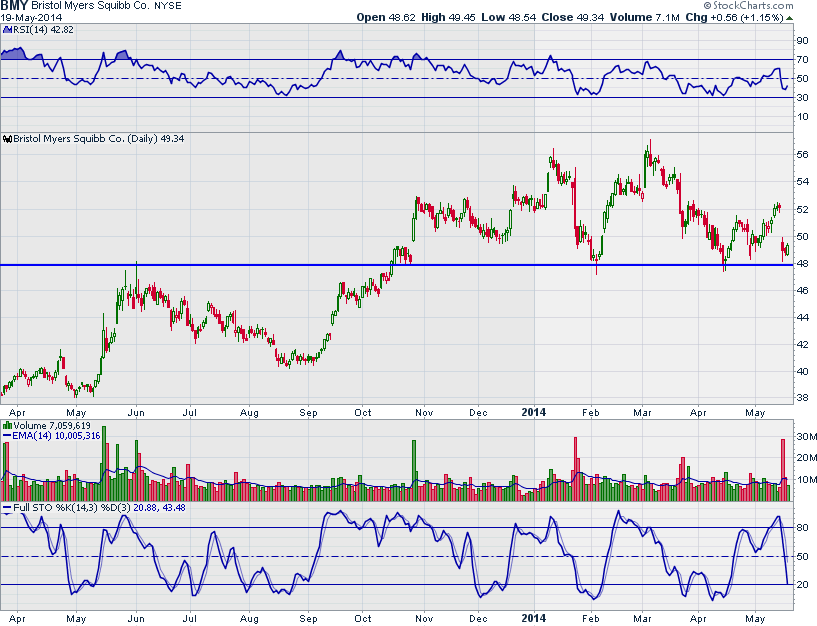Click the RSI(14) 42.82 label
Image resolution: width=817 pixels, height=626 pixels.
click(43, 30)
